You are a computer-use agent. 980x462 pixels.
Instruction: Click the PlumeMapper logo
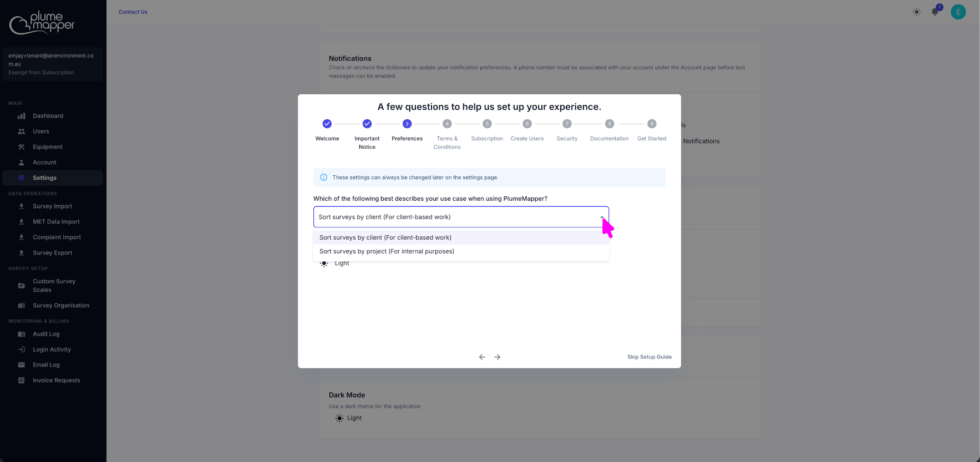click(x=42, y=23)
